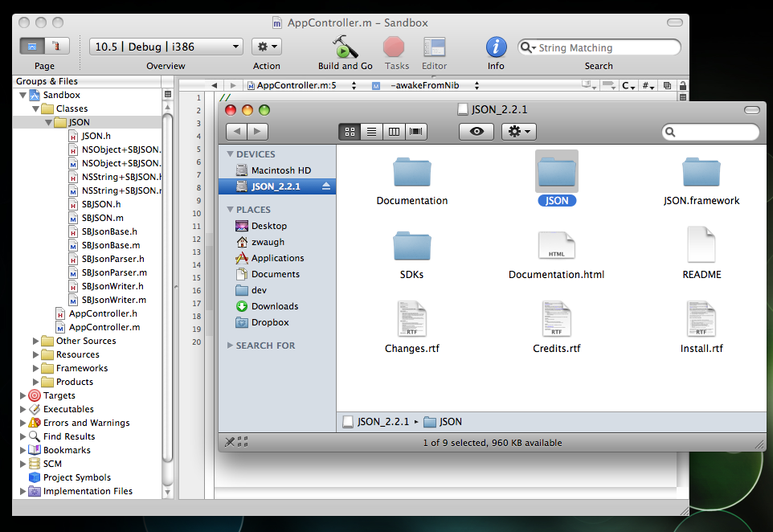Select Downloads in Finder sidebar

(274, 306)
